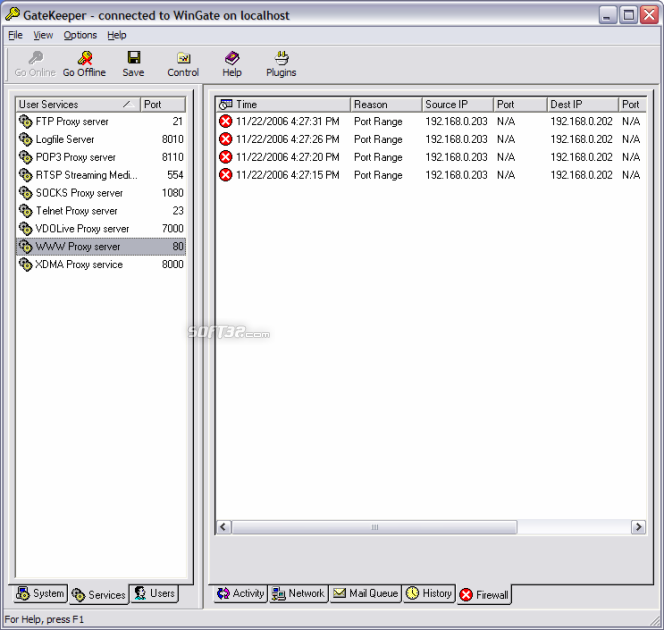664x630 pixels.
Task: Select the 'XDMA Proxy service' row
Action: click(101, 265)
